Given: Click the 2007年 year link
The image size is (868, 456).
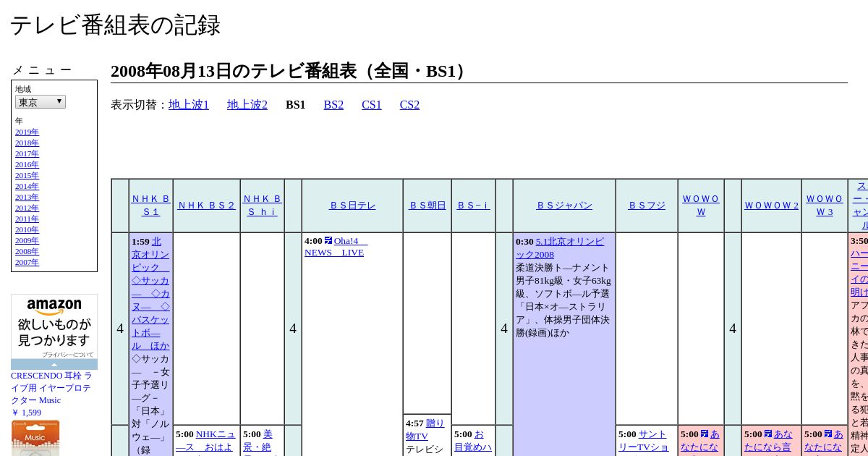Looking at the screenshot, I should (27, 263).
